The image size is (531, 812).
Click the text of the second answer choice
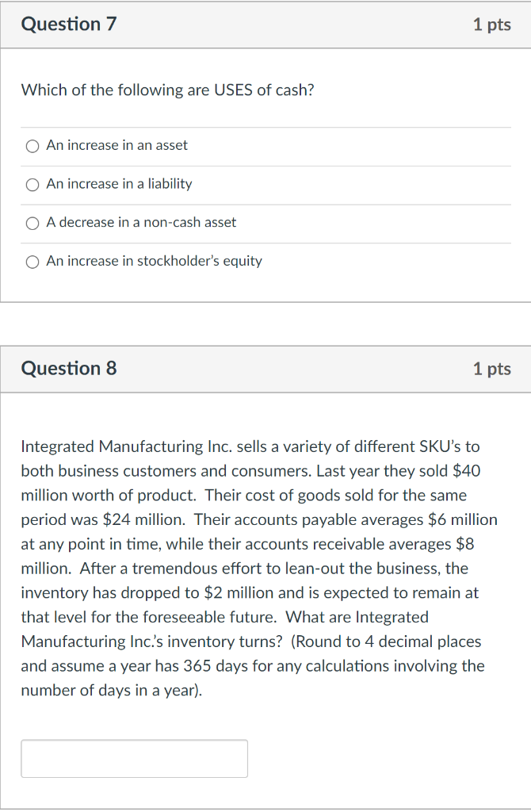[x=119, y=184]
